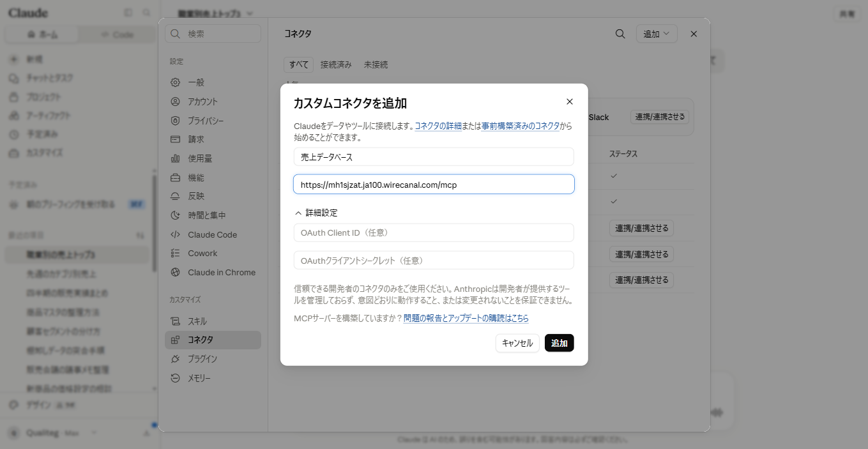Open the 使用量 usage section
This screenshot has height=449, width=868.
tap(213, 158)
